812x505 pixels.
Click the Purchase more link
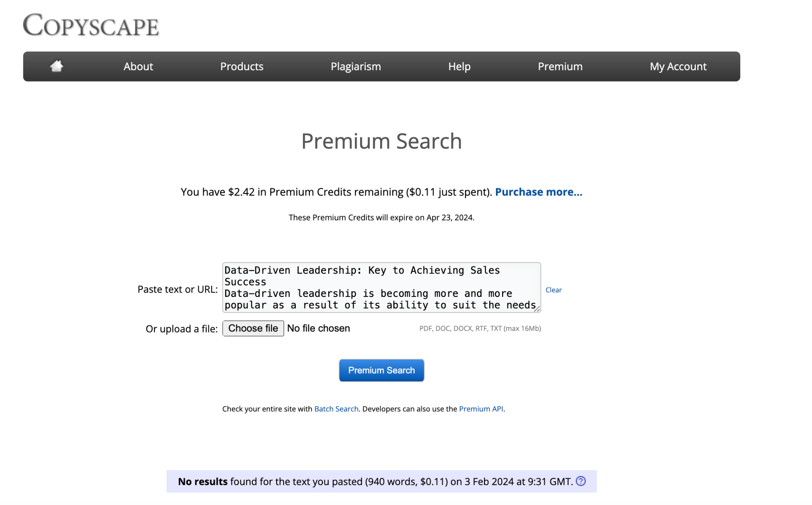[538, 192]
